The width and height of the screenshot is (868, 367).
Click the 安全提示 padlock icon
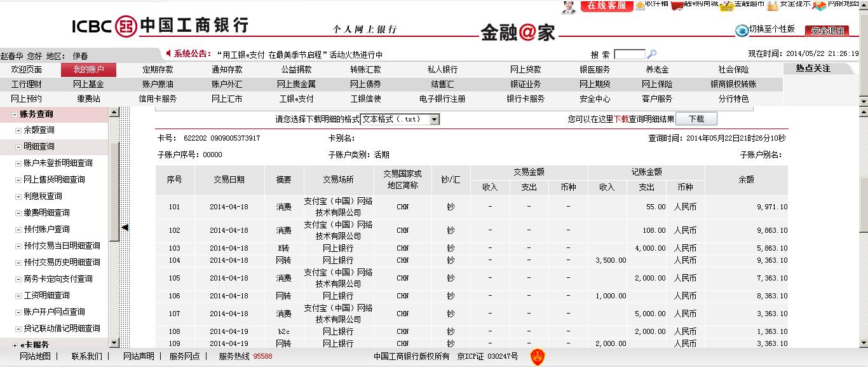(x=772, y=6)
